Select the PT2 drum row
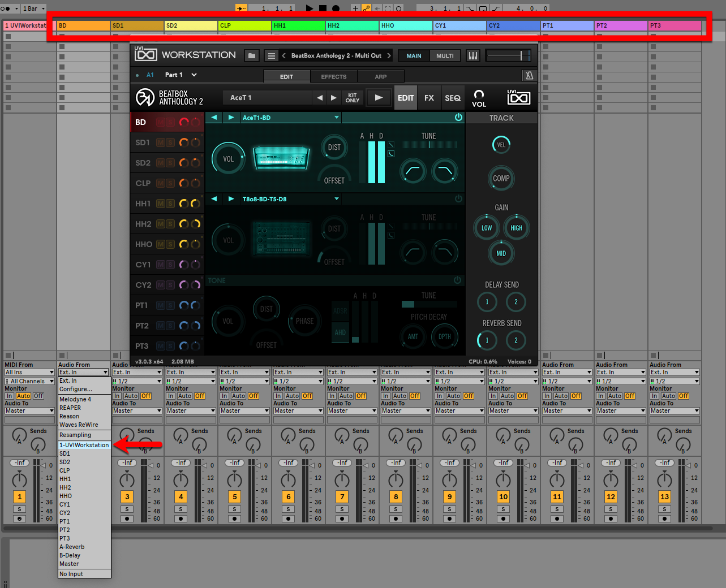Screen dimensions: 726x588 pos(141,326)
